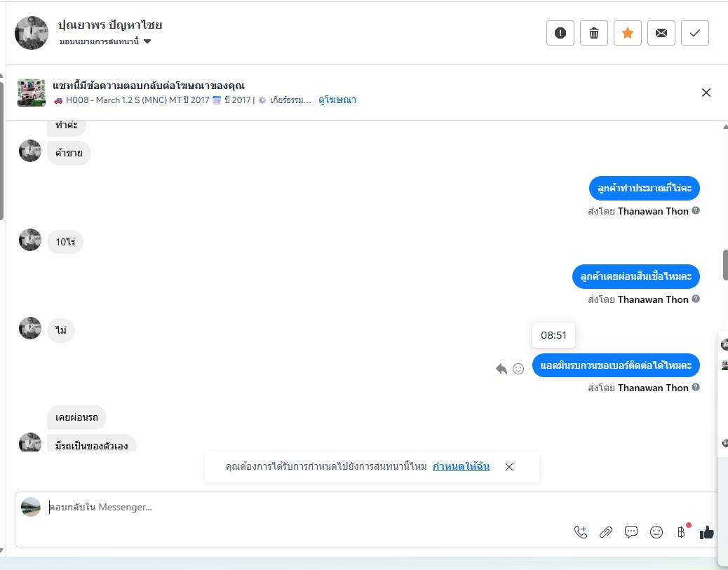
Task: Open the emoji picker in composer
Action: click(656, 532)
